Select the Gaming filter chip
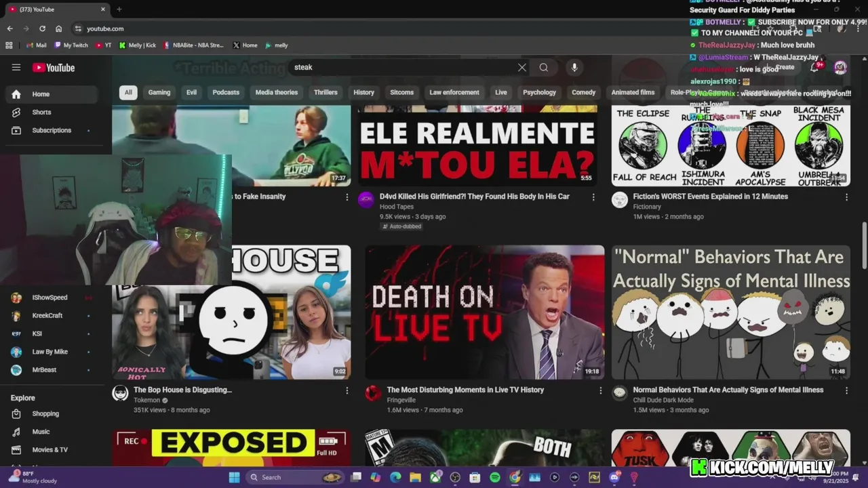 tap(159, 92)
